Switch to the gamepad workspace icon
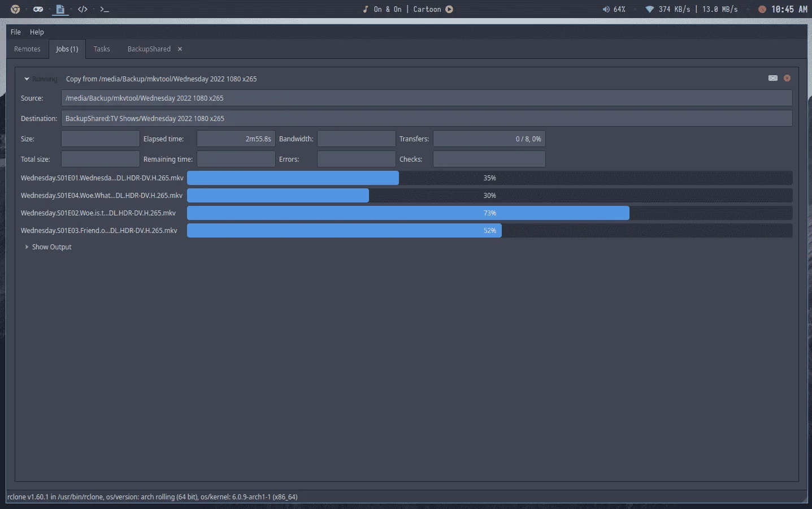The image size is (812, 509). 38,9
